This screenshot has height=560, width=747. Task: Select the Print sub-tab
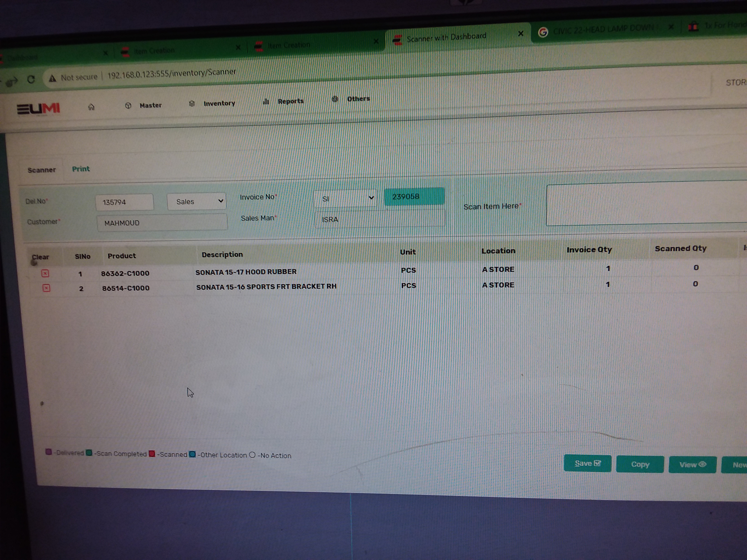click(81, 169)
